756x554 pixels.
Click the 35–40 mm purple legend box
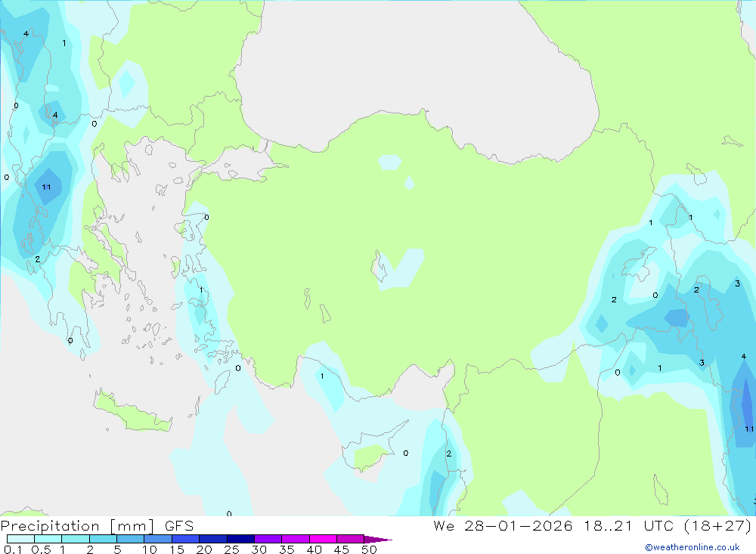click(296, 539)
